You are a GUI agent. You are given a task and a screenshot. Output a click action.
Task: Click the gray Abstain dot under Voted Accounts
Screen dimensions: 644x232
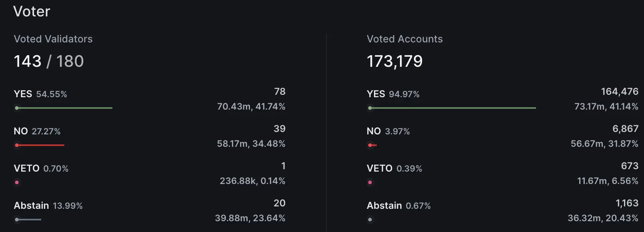[x=370, y=220]
